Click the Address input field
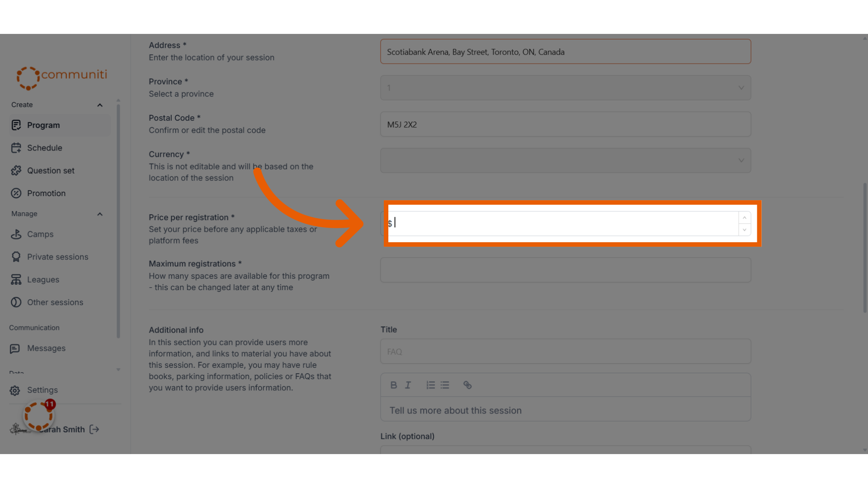Image resolution: width=868 pixels, height=488 pixels. coord(566,52)
